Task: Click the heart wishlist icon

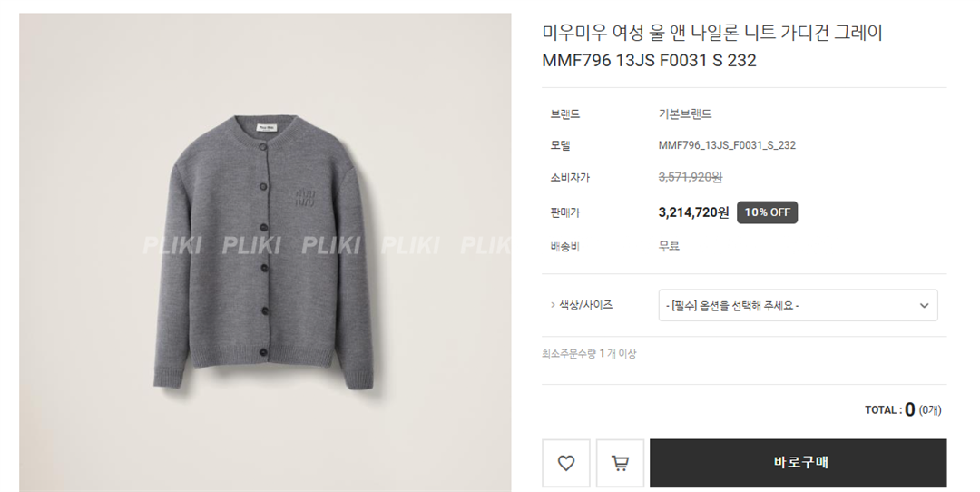Action: 565,463
